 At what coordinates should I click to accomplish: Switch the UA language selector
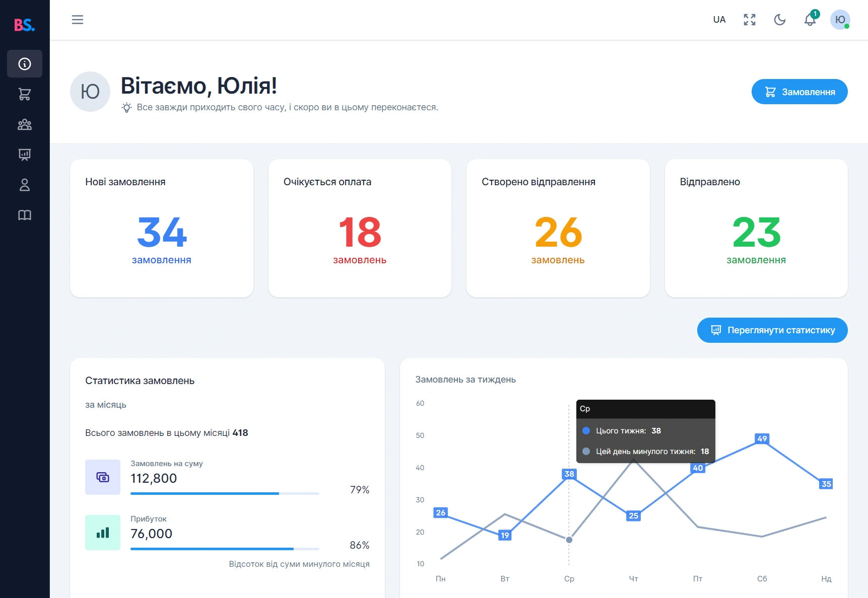[x=719, y=20]
